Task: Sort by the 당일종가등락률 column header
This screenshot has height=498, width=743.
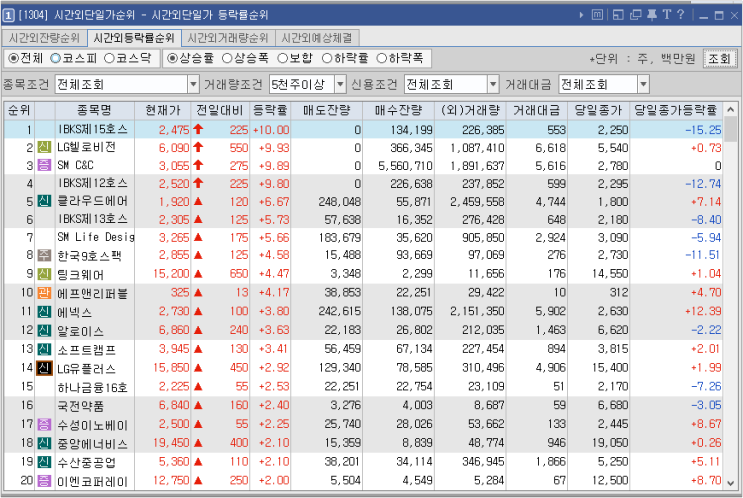Action: [x=676, y=110]
